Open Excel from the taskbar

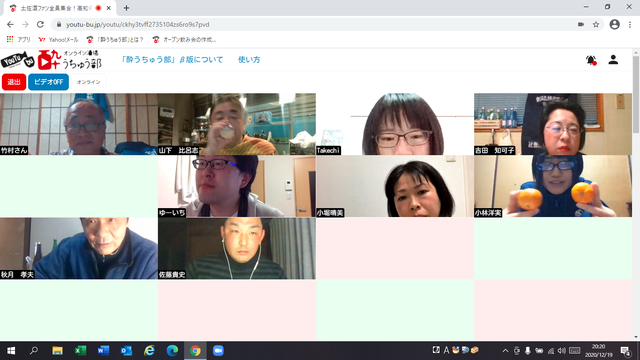pos(80,351)
